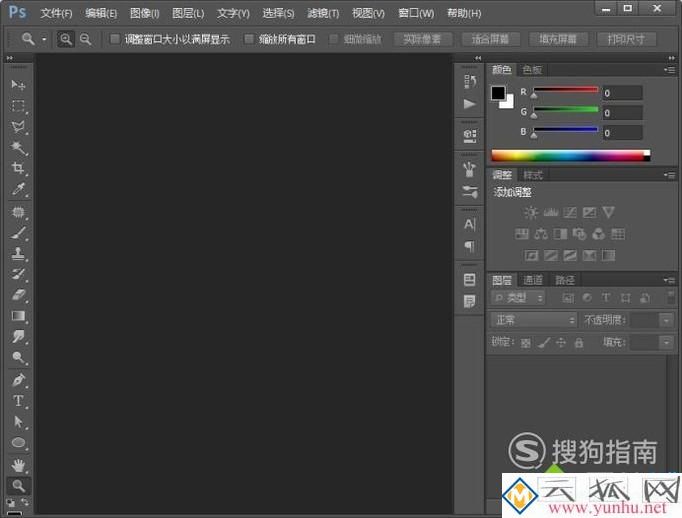
Task: Select the Eraser tool
Action: [x=18, y=295]
